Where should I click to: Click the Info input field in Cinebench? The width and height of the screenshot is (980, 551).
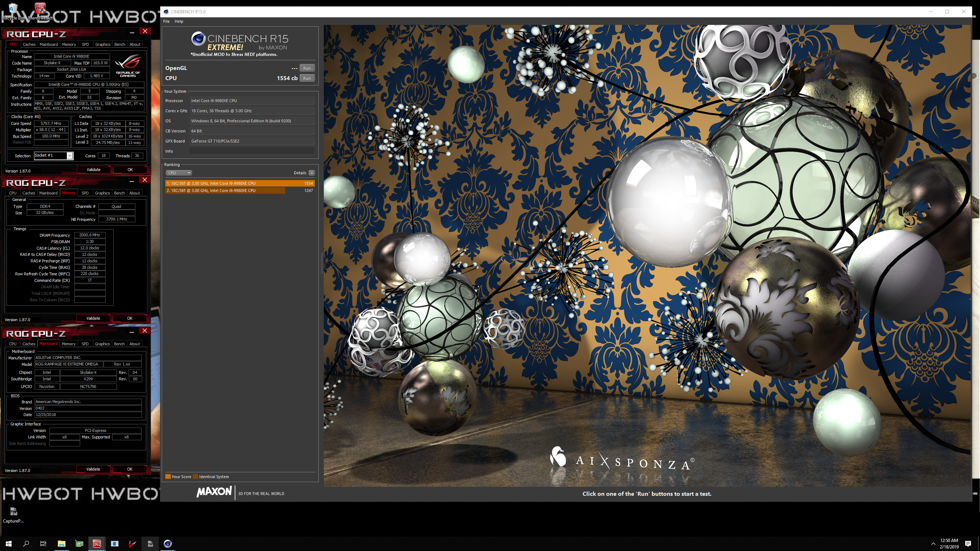click(x=252, y=151)
